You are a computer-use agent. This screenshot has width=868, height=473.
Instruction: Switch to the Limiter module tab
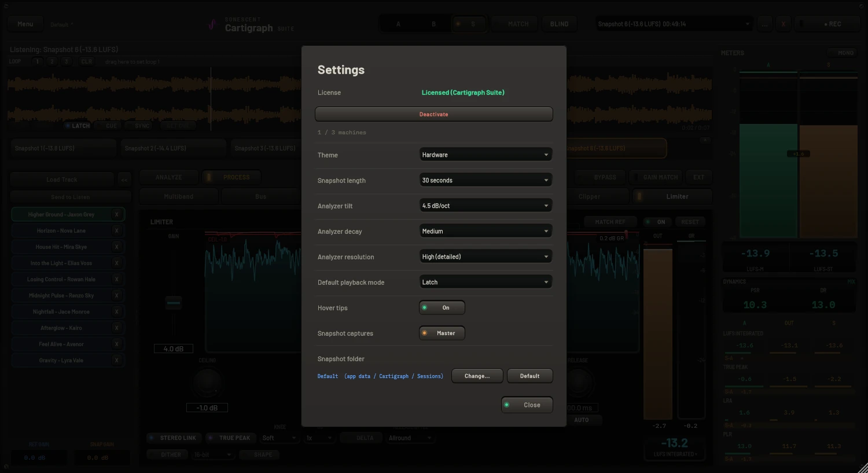[672, 197]
